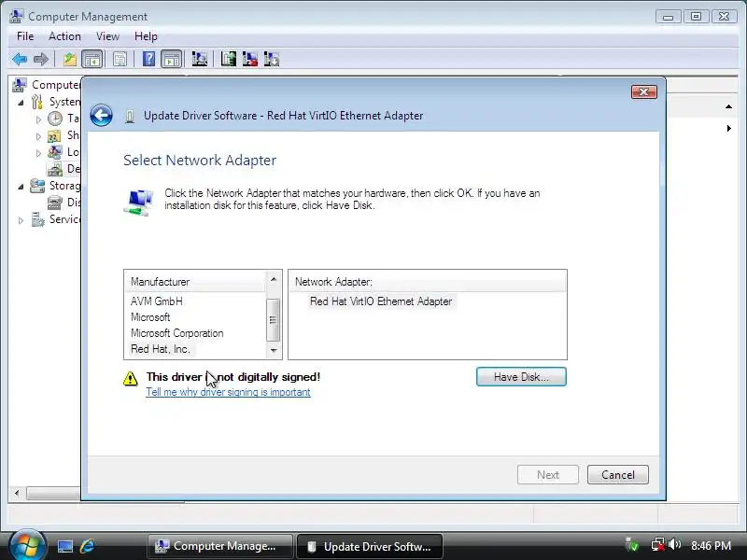Click the Show Desktop icon in taskbar
This screenshot has height=560, width=747.
click(x=65, y=546)
